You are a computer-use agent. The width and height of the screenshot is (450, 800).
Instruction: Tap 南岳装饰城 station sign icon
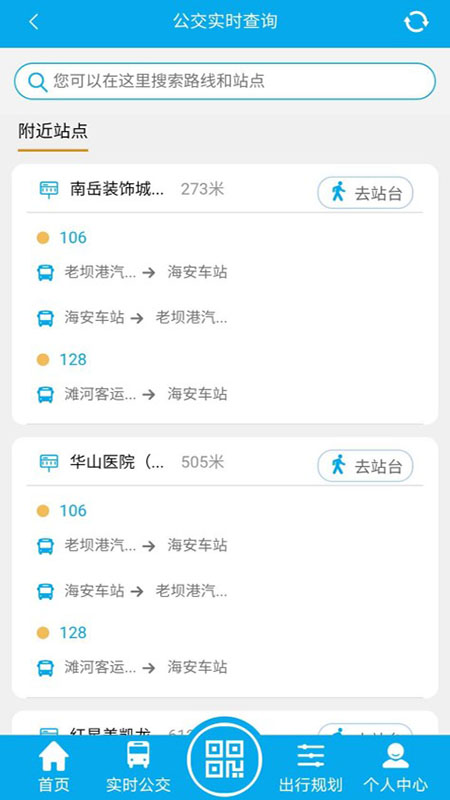[49, 189]
